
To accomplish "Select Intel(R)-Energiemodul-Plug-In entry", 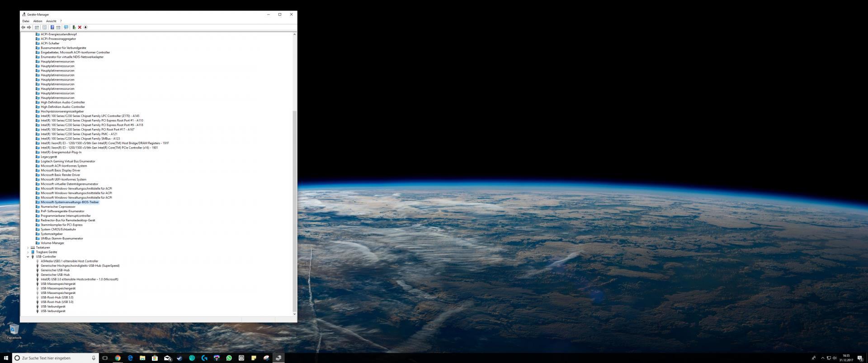I will point(61,152).
